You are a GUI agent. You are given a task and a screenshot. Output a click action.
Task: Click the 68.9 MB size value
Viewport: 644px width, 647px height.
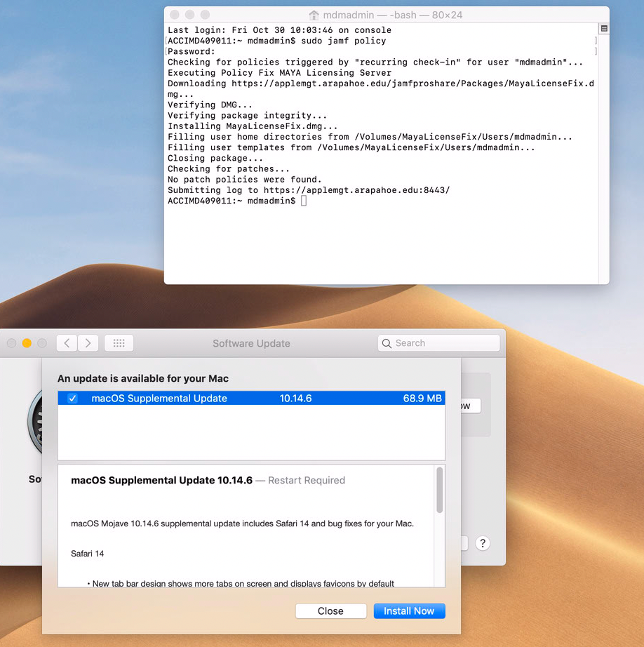point(422,398)
